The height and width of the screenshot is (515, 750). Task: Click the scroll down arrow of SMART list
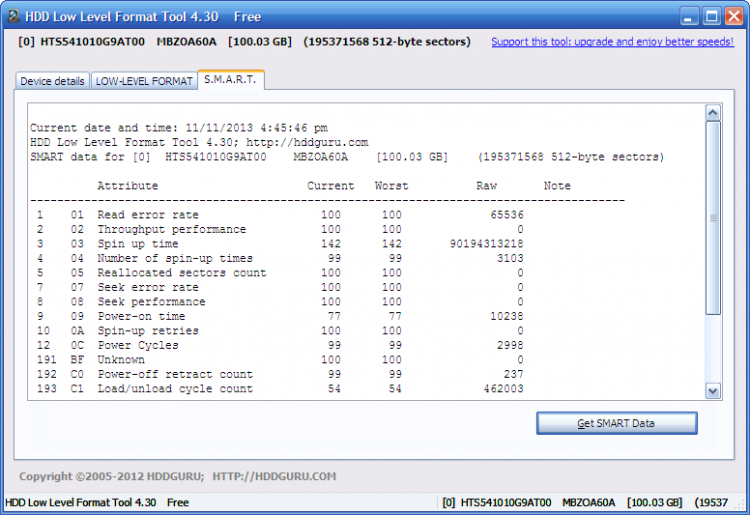[x=713, y=391]
